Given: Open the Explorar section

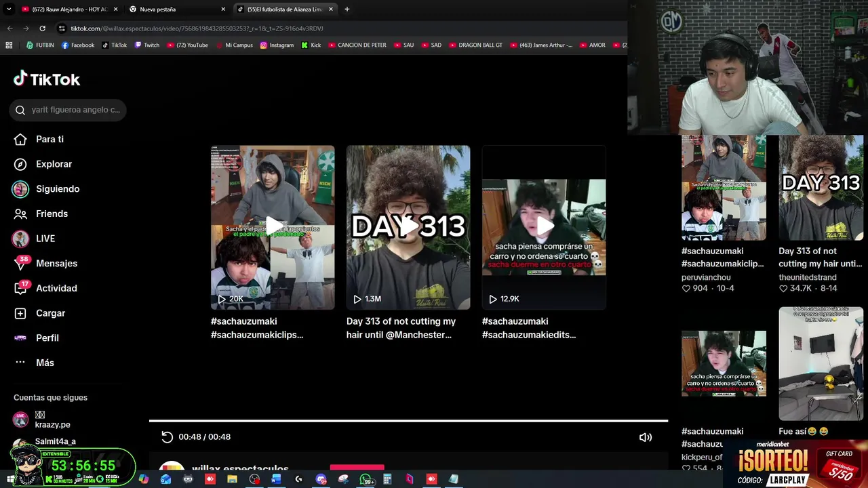Looking at the screenshot, I should pyautogui.click(x=43, y=164).
